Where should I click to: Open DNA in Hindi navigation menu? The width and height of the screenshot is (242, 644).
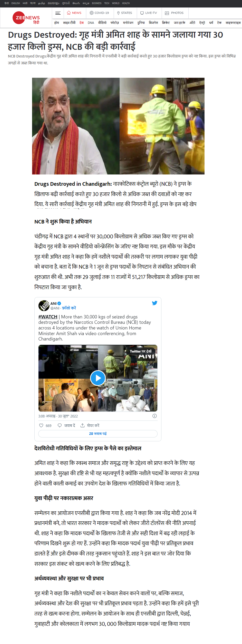(x=91, y=23)
